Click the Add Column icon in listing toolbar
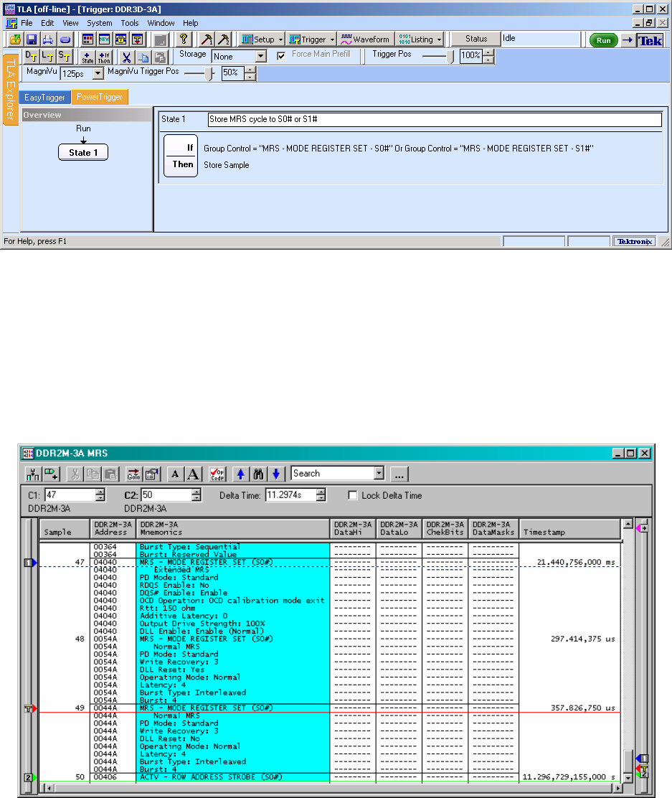Viewport: 672px width, 798px height. pos(52,474)
